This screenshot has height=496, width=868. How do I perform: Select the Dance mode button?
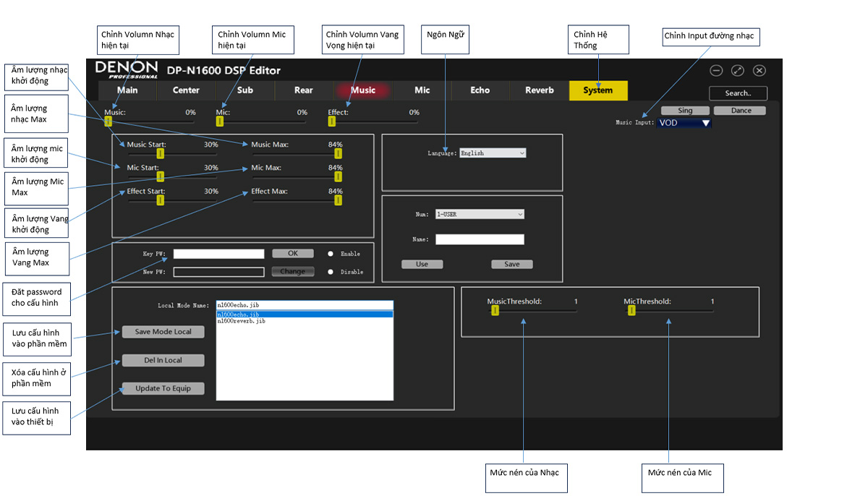(741, 111)
